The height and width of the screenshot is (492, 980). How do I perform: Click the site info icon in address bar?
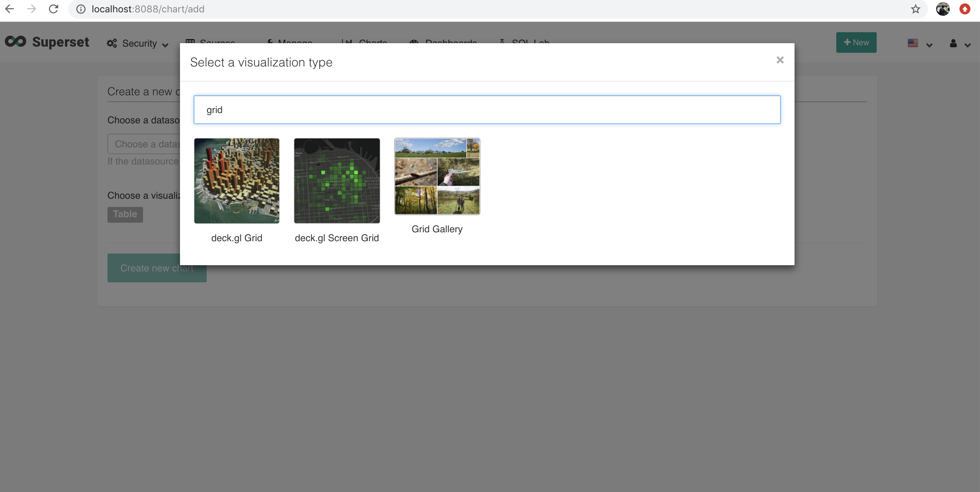click(x=81, y=9)
